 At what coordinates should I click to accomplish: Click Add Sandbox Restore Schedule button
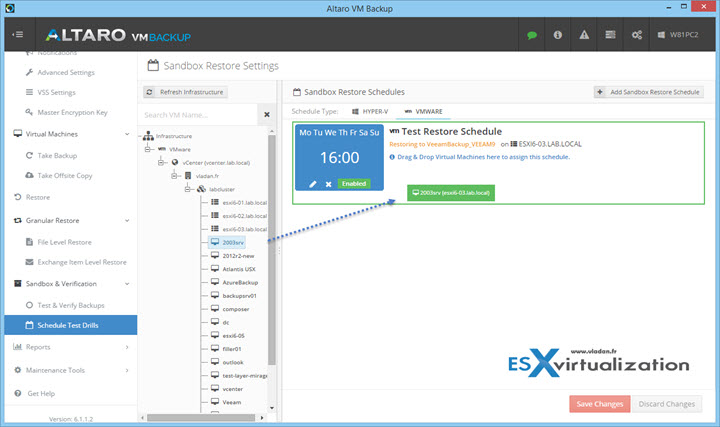tap(649, 92)
